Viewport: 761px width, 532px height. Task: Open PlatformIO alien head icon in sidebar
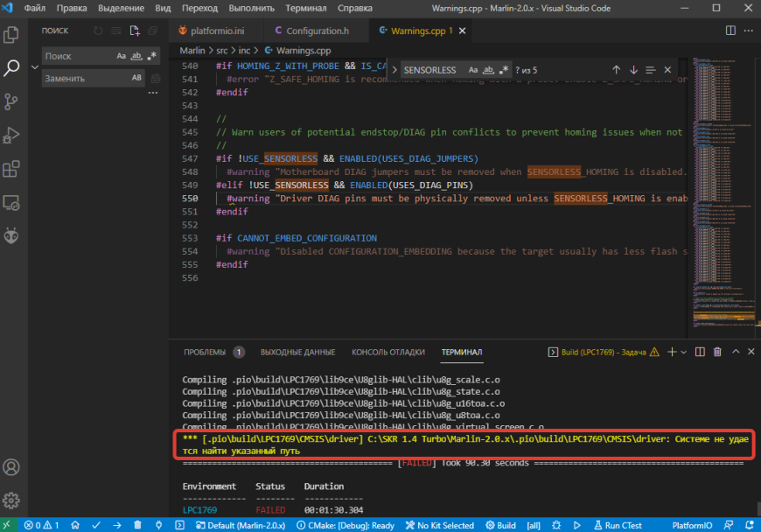tap(12, 235)
